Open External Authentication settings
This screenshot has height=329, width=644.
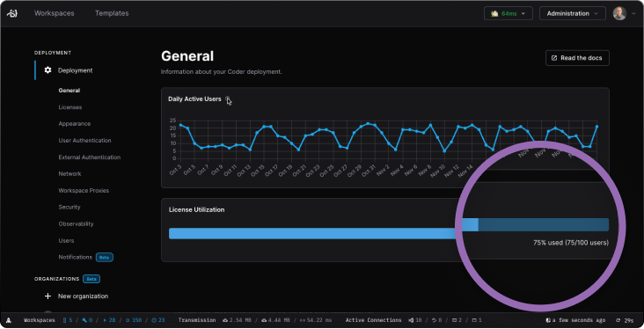tap(89, 157)
